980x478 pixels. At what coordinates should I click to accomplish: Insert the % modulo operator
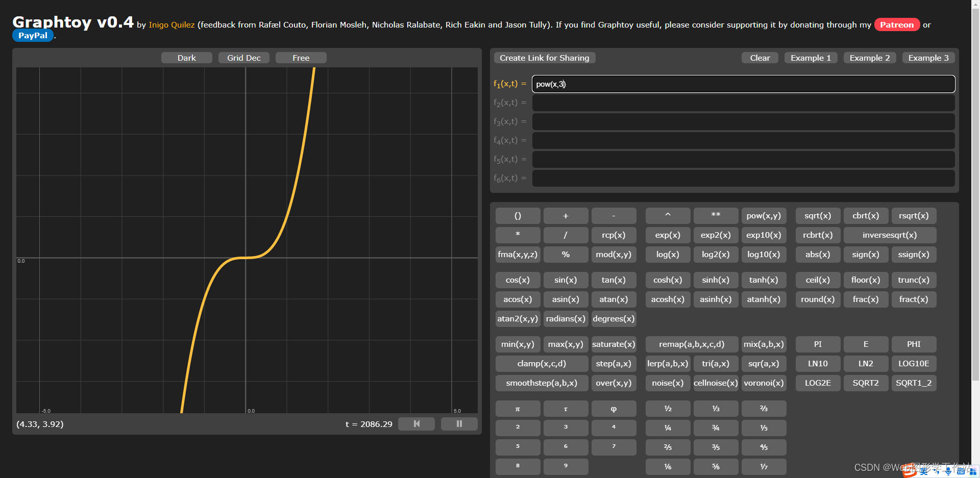click(566, 255)
